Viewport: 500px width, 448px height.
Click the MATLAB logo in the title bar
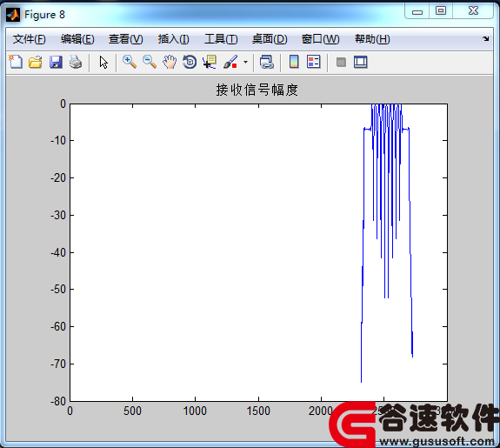click(13, 15)
